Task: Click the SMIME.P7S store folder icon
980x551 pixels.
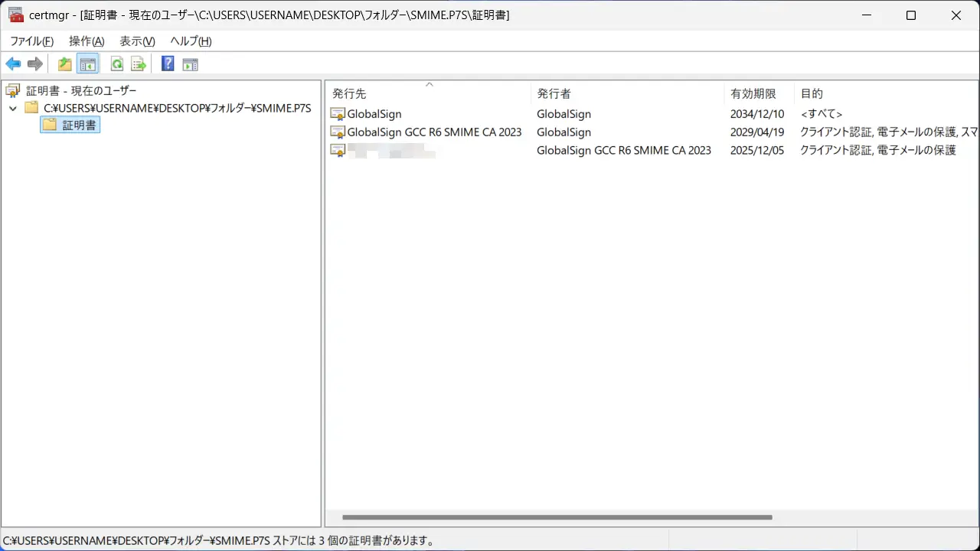Action: coord(31,108)
